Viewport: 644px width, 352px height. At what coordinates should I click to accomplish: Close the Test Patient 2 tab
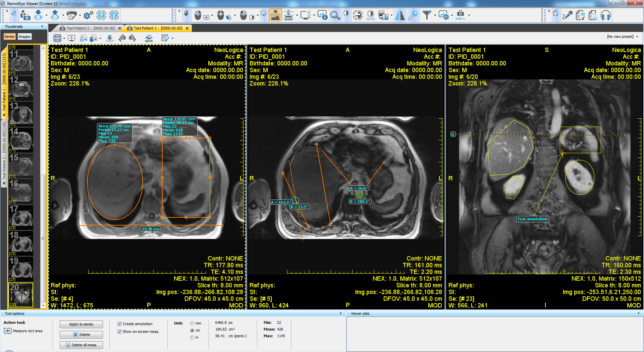tap(120, 28)
